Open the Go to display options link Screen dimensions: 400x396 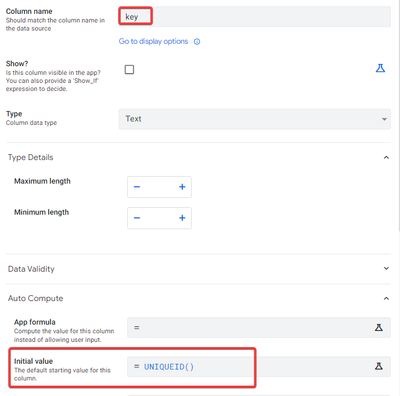153,41
